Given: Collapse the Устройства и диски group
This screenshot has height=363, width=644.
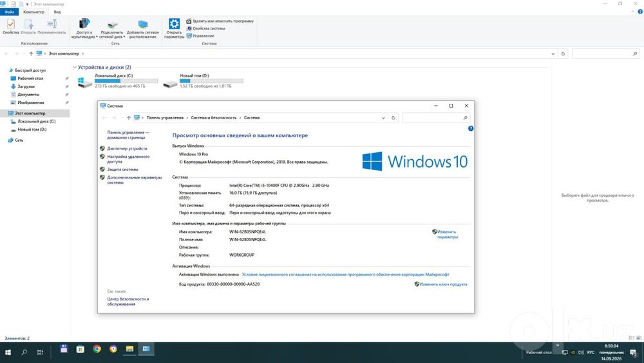Looking at the screenshot, I should tap(75, 67).
